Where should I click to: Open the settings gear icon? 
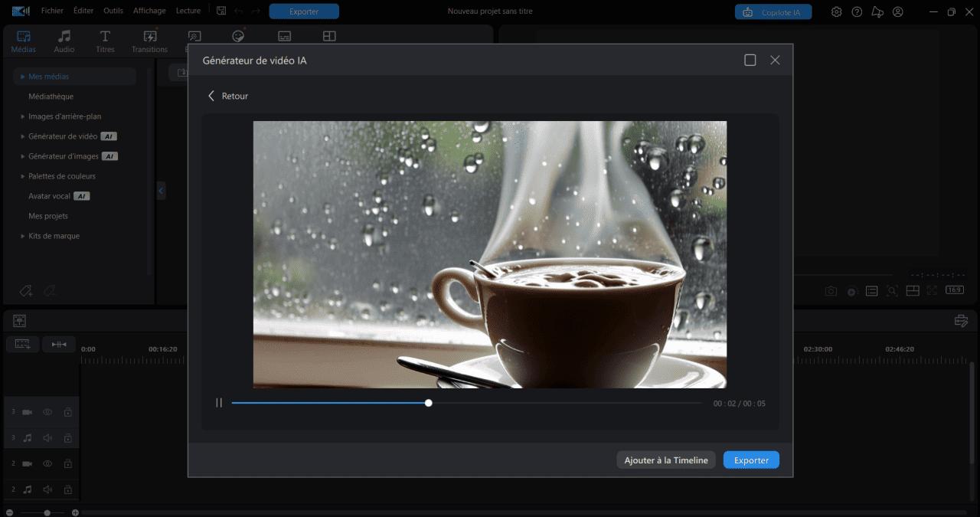(837, 12)
